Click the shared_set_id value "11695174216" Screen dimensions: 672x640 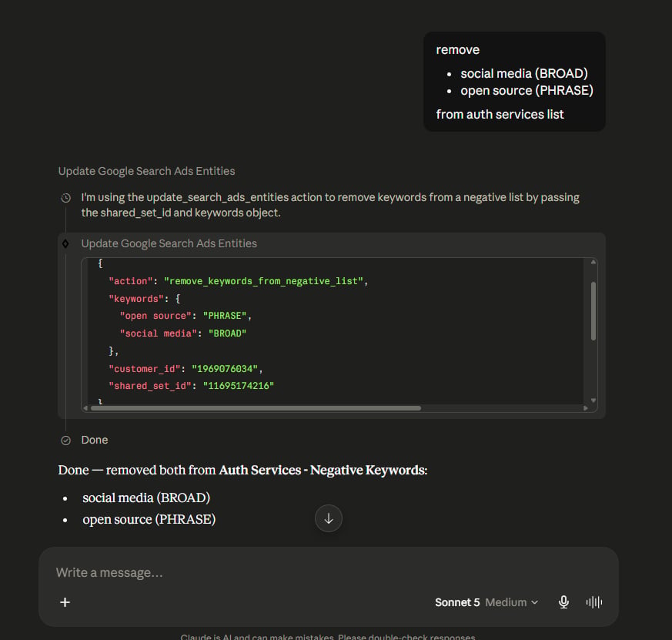pyautogui.click(x=239, y=386)
